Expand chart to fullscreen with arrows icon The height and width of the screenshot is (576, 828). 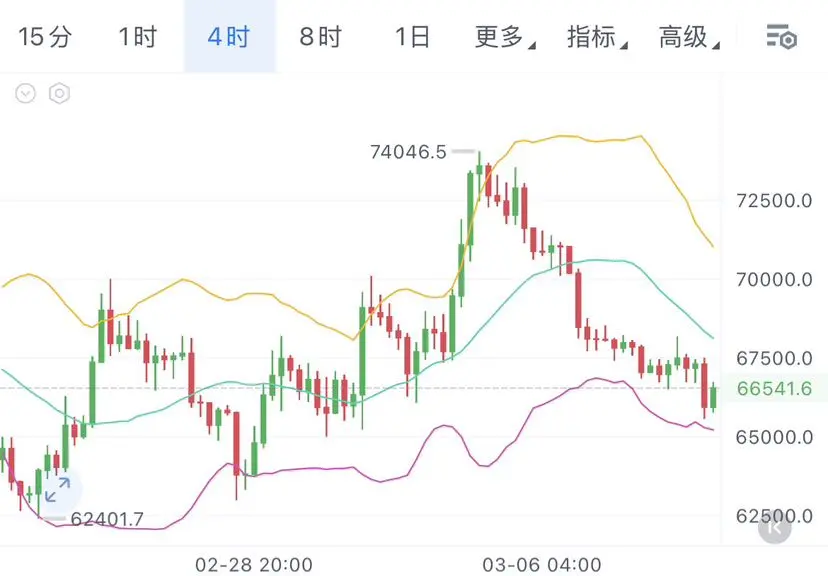coord(58,489)
